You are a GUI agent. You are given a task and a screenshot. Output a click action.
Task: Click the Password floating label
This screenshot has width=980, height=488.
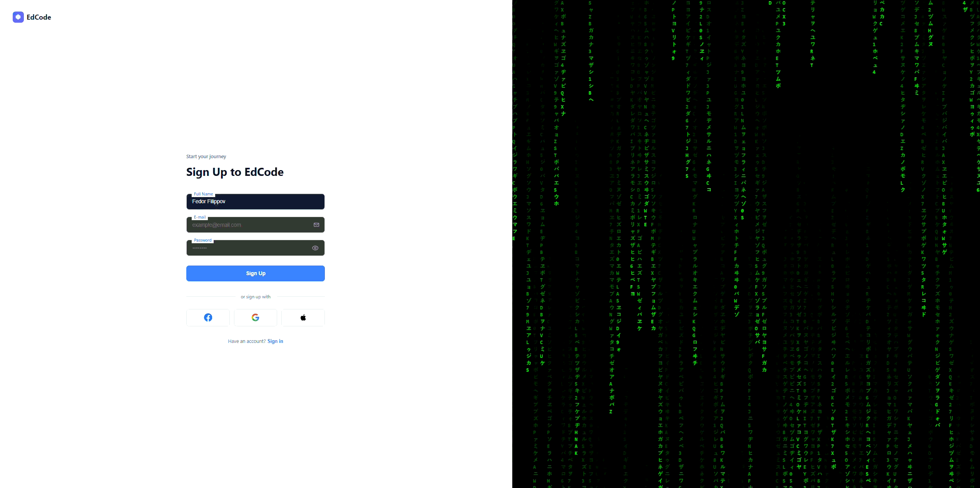202,240
